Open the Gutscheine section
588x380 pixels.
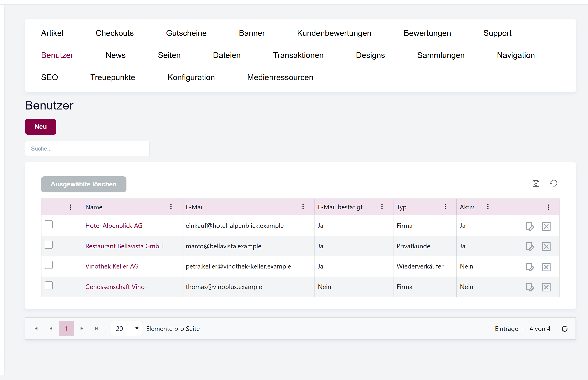coord(186,33)
